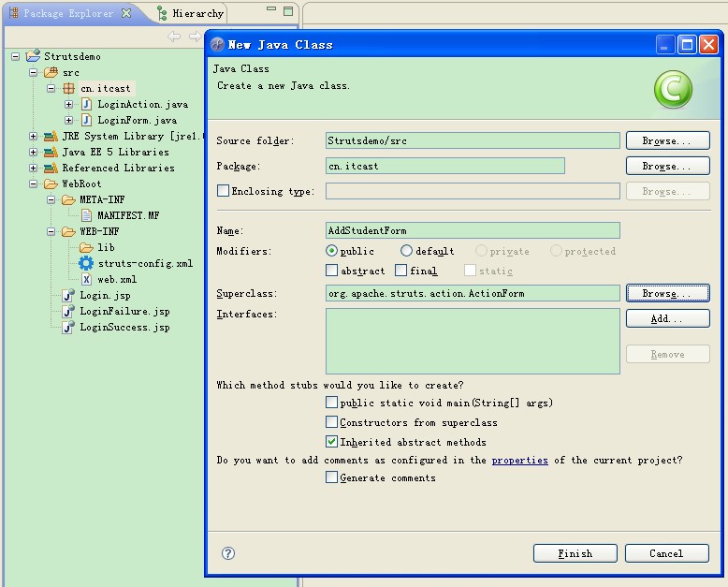
Task: Enable the Enclosing type checkbox
Action: pyautogui.click(x=223, y=190)
